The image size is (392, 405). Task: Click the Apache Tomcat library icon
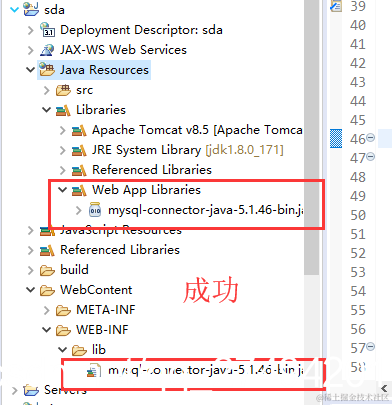tap(79, 130)
